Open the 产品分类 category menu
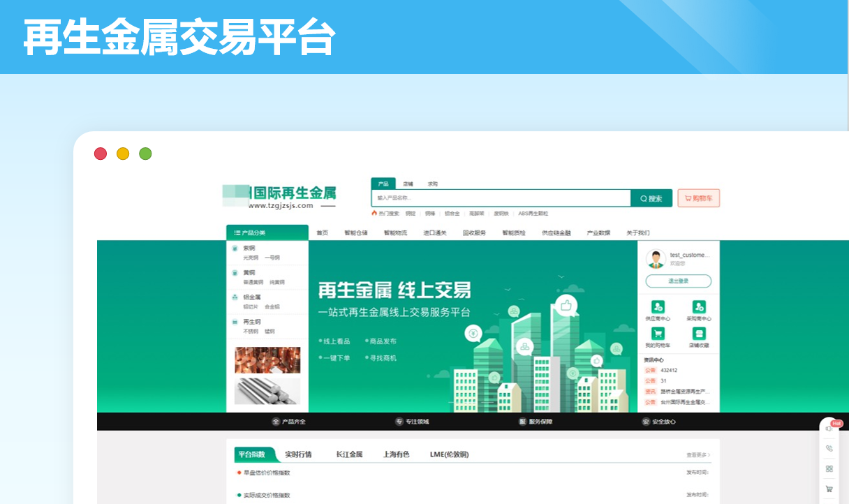Screen dimensions: 849x504 tap(267, 232)
